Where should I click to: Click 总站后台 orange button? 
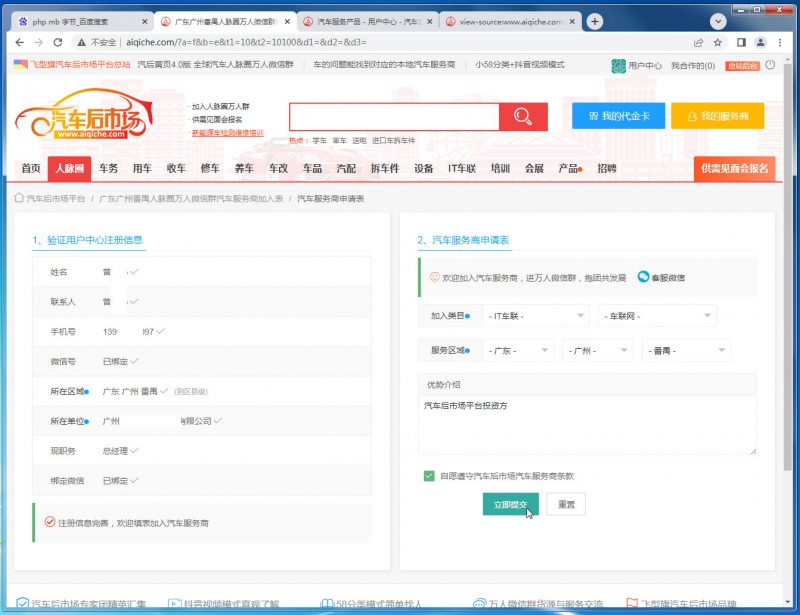pyautogui.click(x=742, y=65)
